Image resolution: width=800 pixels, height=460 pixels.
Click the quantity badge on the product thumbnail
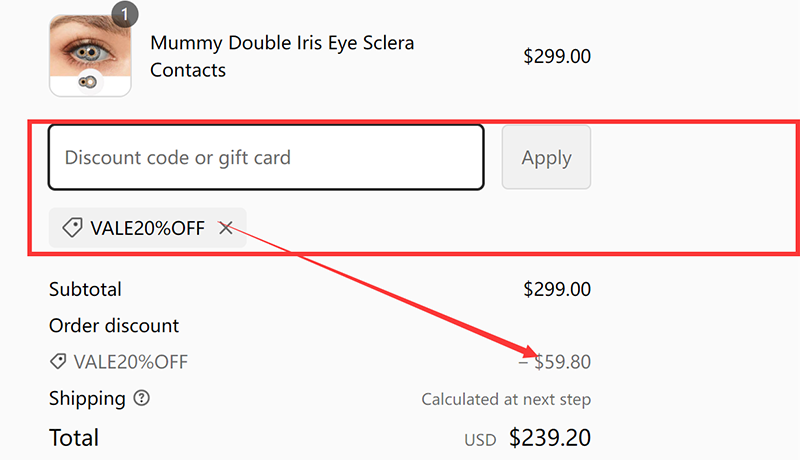click(124, 13)
